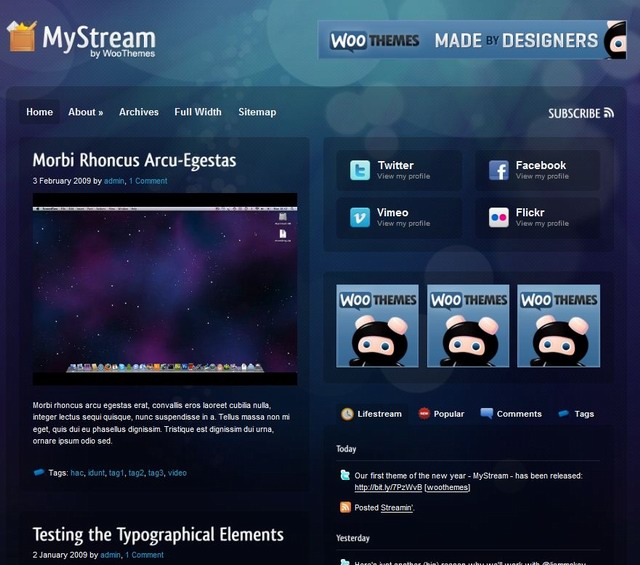Switch to the Comments tab
The width and height of the screenshot is (640, 565).
point(511,414)
